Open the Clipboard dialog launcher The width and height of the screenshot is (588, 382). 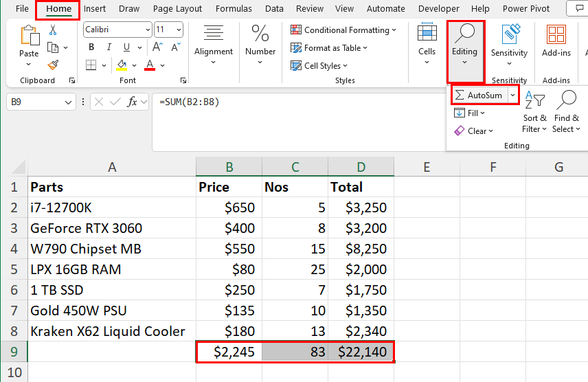click(x=72, y=80)
